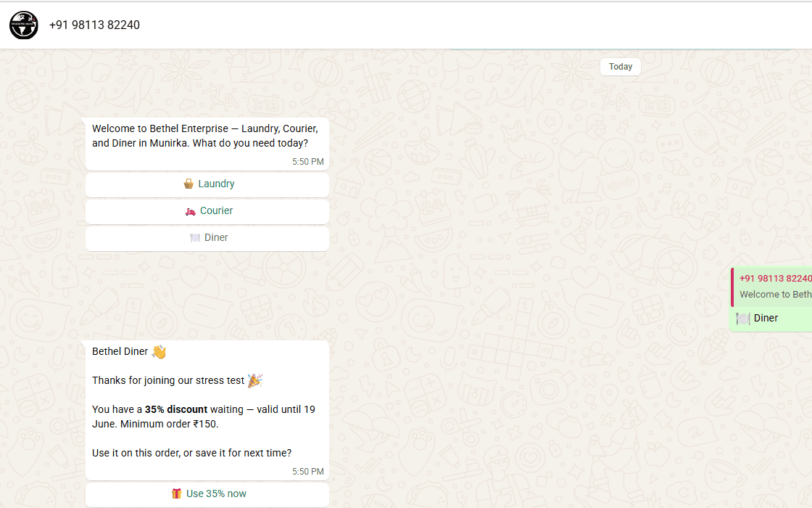
Task: Click the waving hand emoji
Action: tap(159, 352)
